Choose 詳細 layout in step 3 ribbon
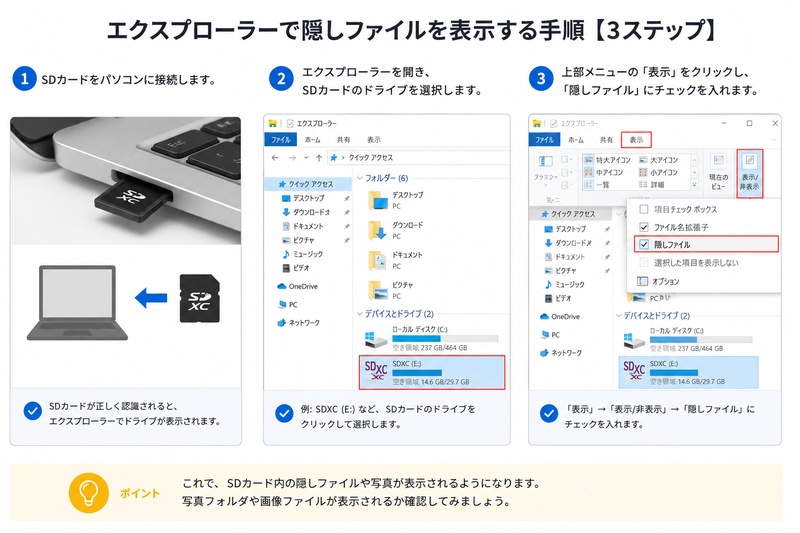This screenshot has width=800, height=533. pos(652,185)
